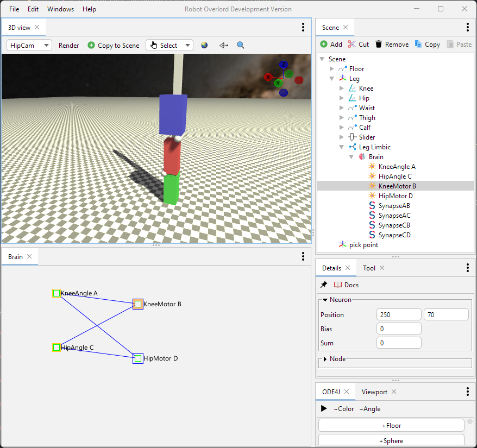This screenshot has height=448, width=477.
Task: Collapse the Neuron section
Action: tap(325, 300)
